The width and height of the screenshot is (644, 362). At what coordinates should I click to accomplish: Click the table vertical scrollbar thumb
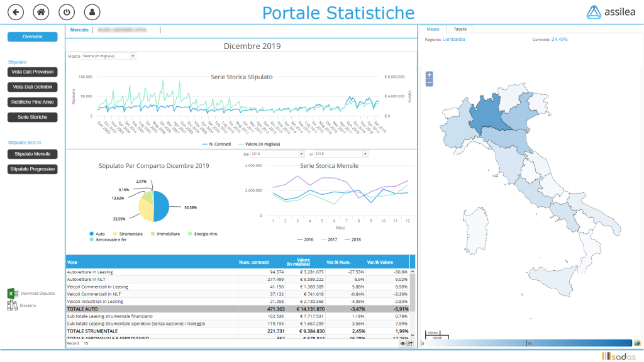point(413,293)
